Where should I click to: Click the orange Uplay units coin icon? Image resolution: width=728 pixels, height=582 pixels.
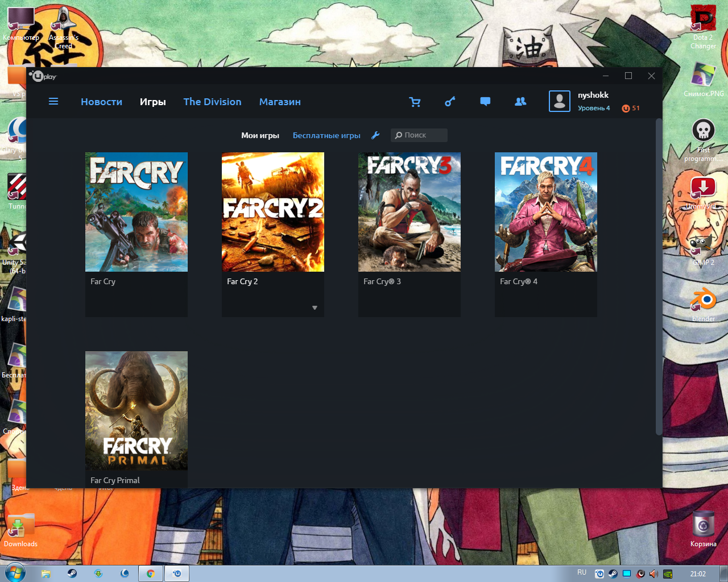[x=626, y=109]
